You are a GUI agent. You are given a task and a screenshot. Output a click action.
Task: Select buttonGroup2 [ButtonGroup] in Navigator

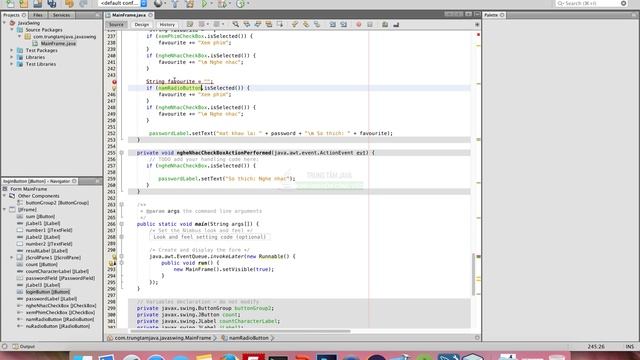point(57,203)
